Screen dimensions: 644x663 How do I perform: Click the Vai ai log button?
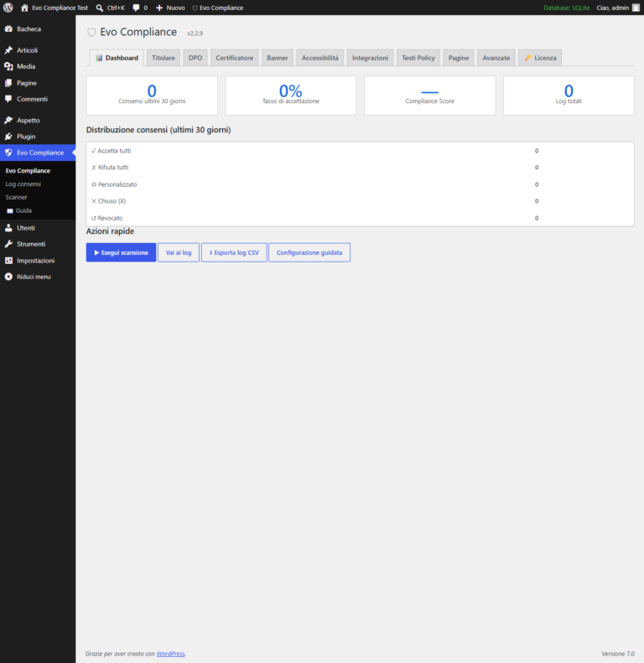click(x=179, y=252)
